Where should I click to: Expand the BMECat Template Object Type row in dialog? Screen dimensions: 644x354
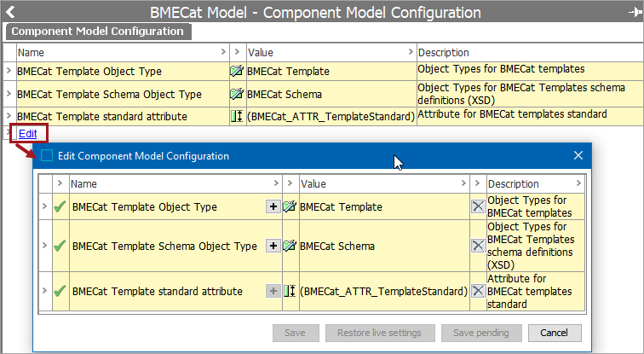pyautogui.click(x=44, y=206)
